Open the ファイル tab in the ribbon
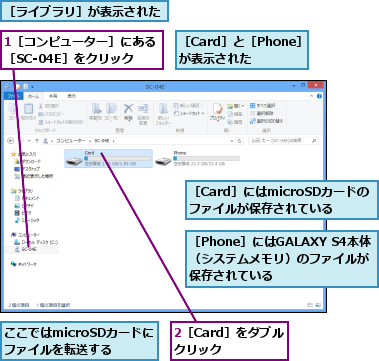 click(x=14, y=96)
